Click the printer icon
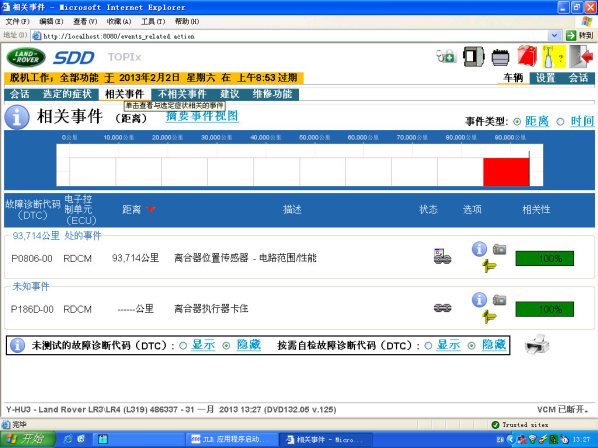This screenshot has height=448, width=598. pyautogui.click(x=537, y=344)
